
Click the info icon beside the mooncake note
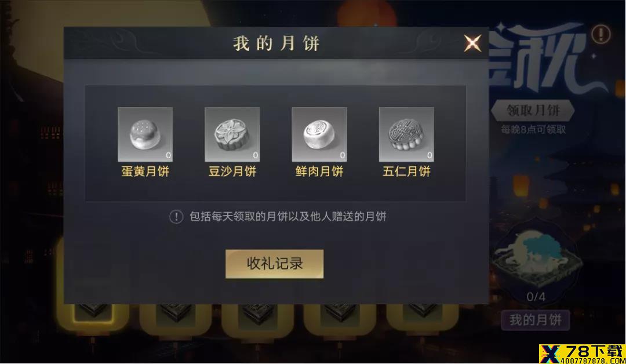[x=176, y=217]
